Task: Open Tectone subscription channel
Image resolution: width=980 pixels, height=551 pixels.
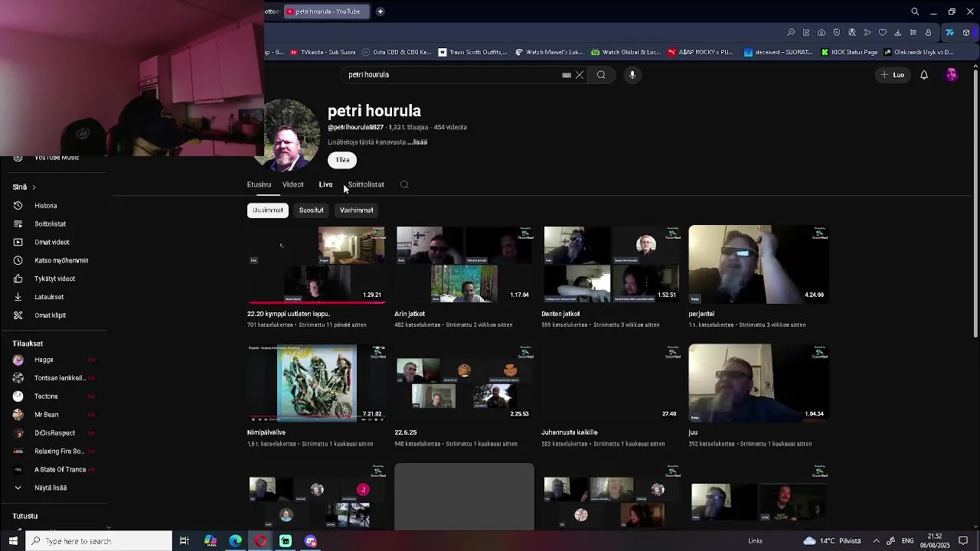Action: pyautogui.click(x=46, y=396)
